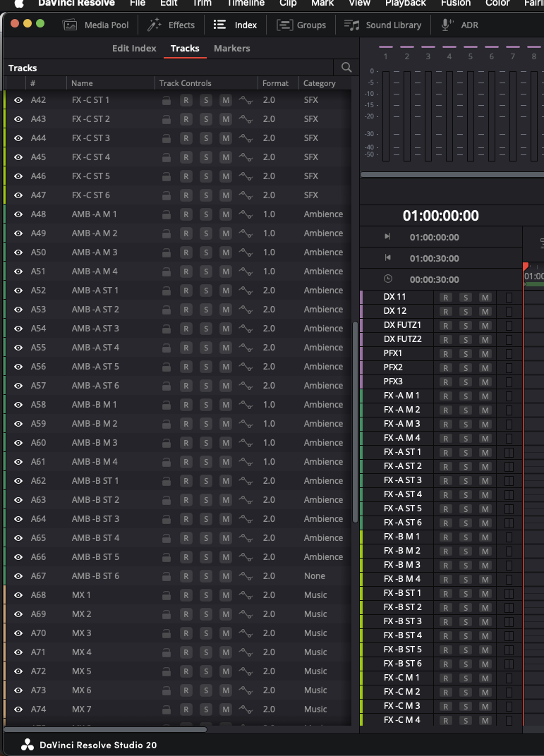Select track name AMB -A ST 5
Image resolution: width=544 pixels, height=756 pixels.
tap(95, 367)
